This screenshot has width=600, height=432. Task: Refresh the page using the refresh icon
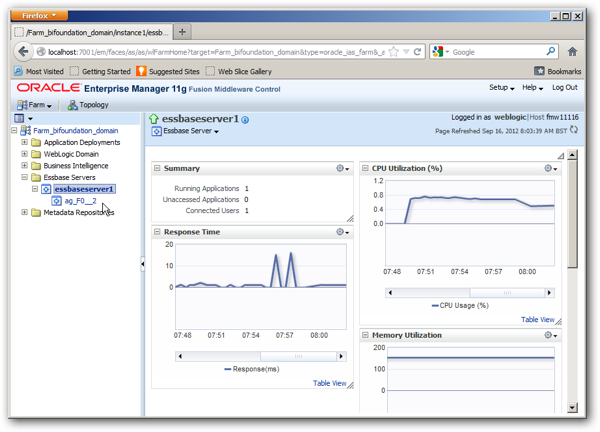click(x=573, y=130)
